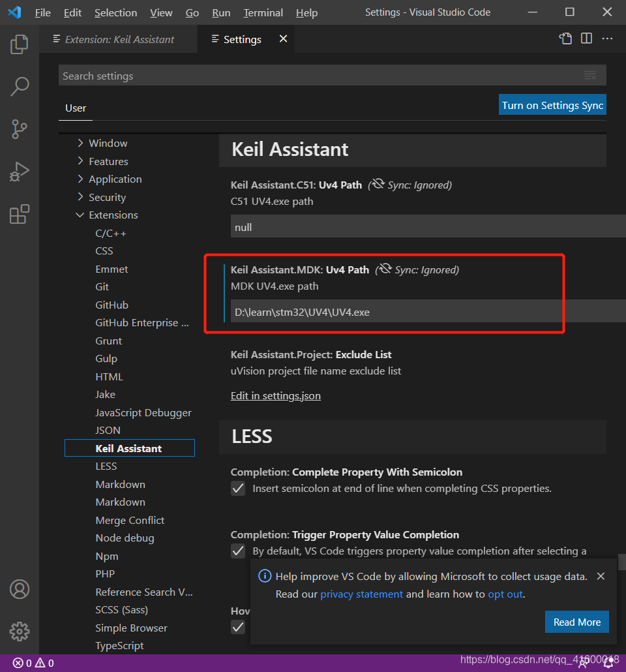This screenshot has width=626, height=672.
Task: Click the settings vertical scrollbar thumb
Action: click(621, 562)
